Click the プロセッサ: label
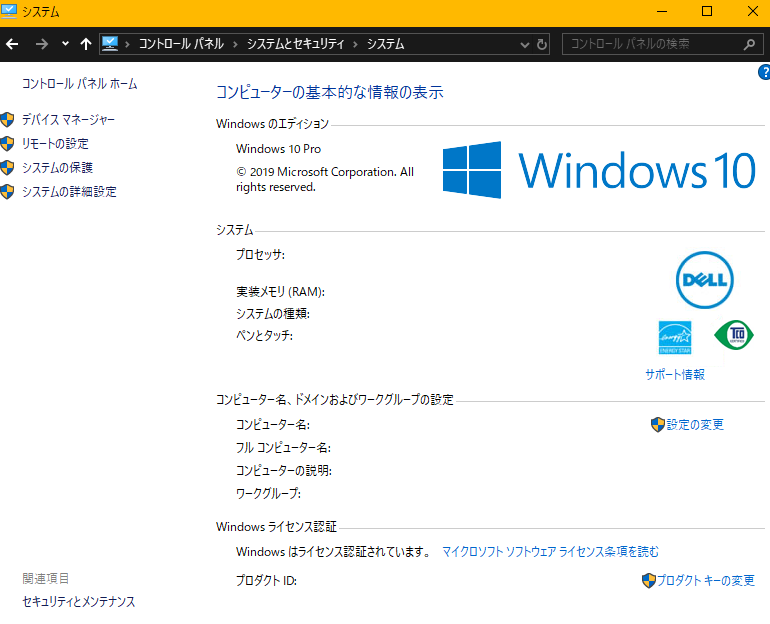This screenshot has height=624, width=770. pyautogui.click(x=260, y=254)
